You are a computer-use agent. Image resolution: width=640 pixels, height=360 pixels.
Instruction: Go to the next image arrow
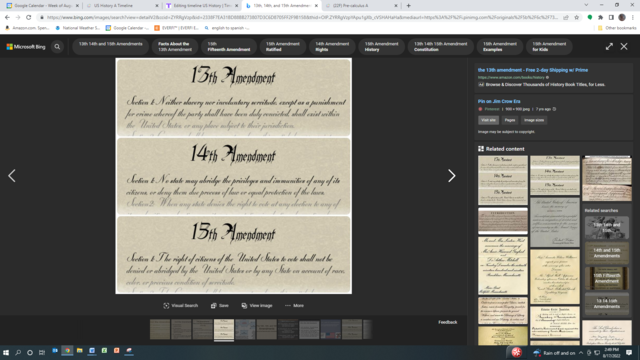point(451,176)
